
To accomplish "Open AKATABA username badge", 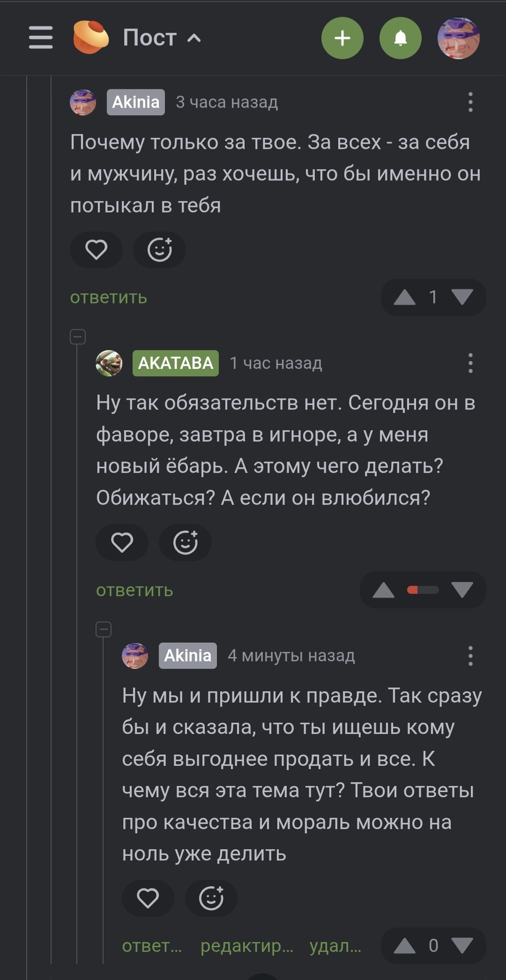I will coord(176,363).
